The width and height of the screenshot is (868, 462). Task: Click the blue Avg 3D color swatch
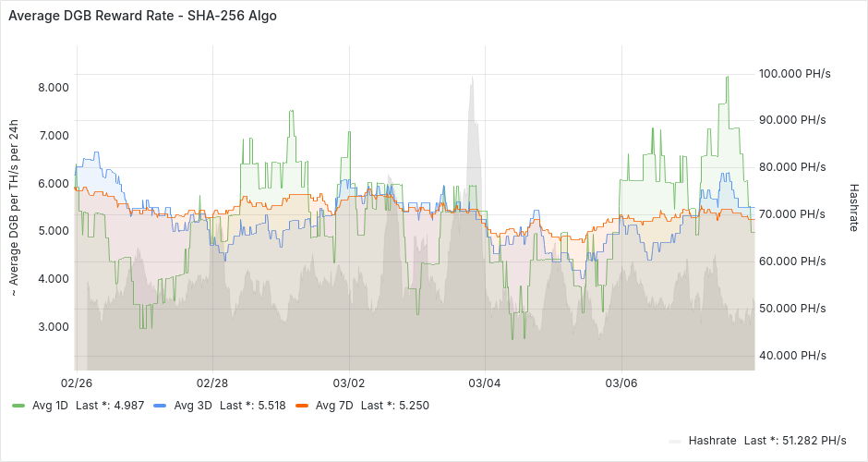pos(161,405)
